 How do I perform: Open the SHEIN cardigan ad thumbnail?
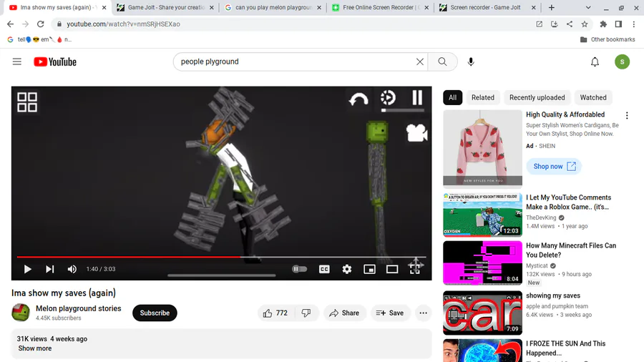pos(482,149)
